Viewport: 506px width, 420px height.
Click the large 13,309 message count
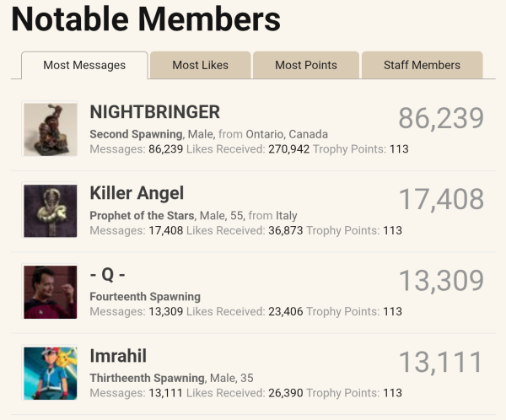[x=441, y=280]
